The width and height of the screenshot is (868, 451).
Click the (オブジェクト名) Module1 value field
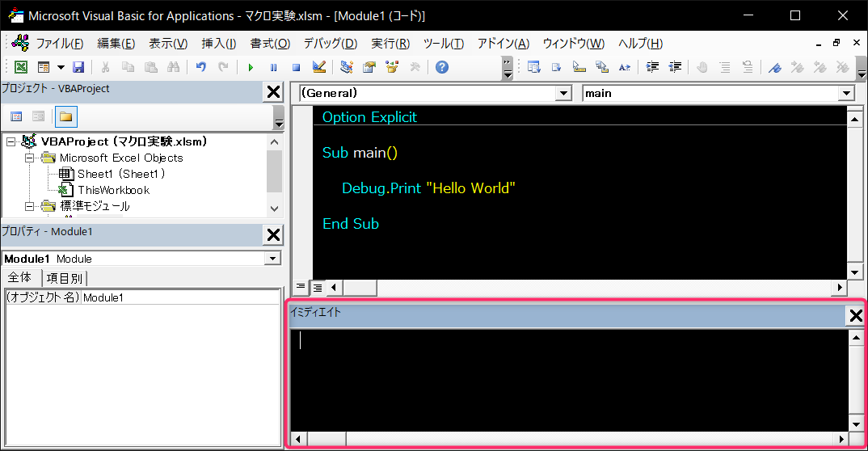click(x=181, y=297)
